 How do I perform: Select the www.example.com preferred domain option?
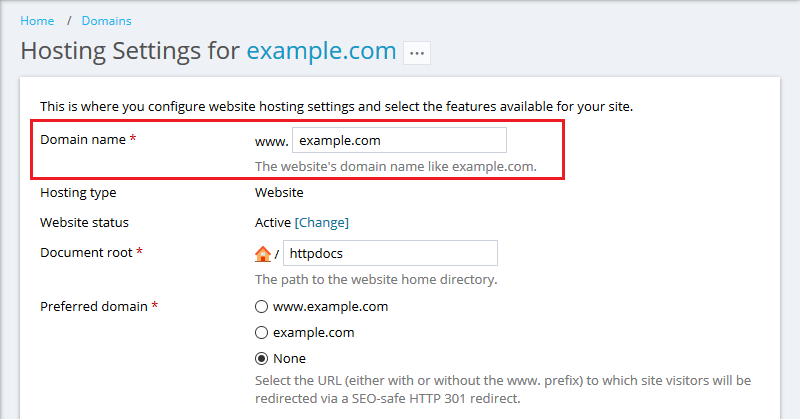click(261, 306)
